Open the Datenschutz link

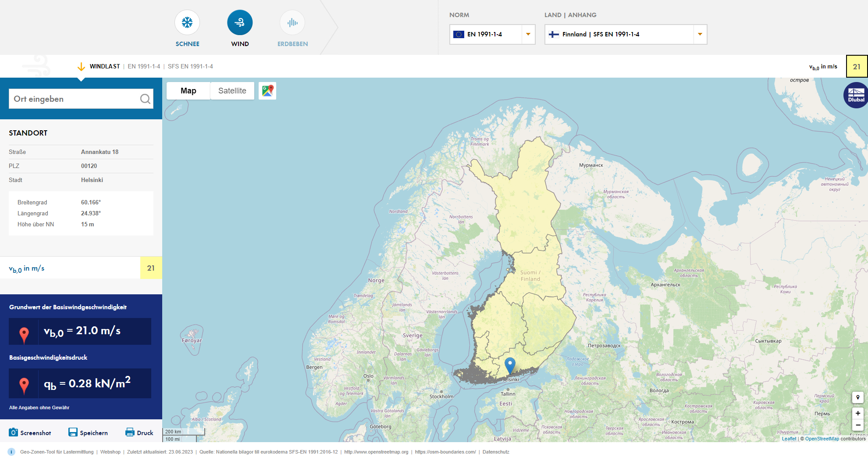[495, 452]
